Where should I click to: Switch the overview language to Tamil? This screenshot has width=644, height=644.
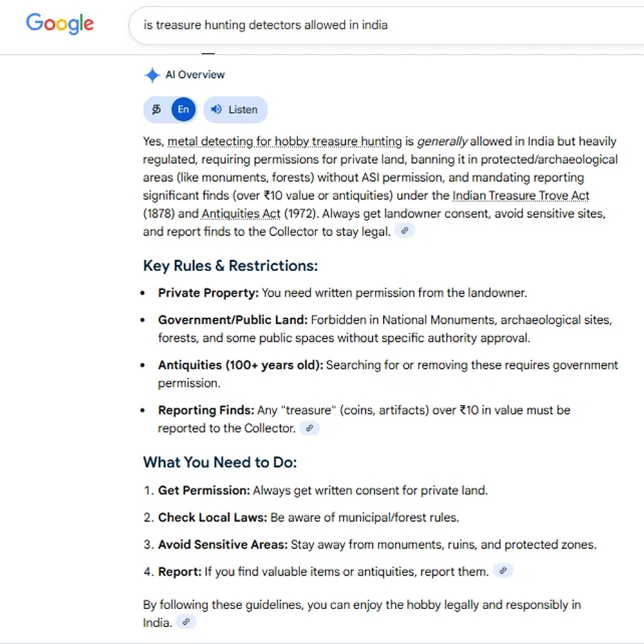coord(156,109)
